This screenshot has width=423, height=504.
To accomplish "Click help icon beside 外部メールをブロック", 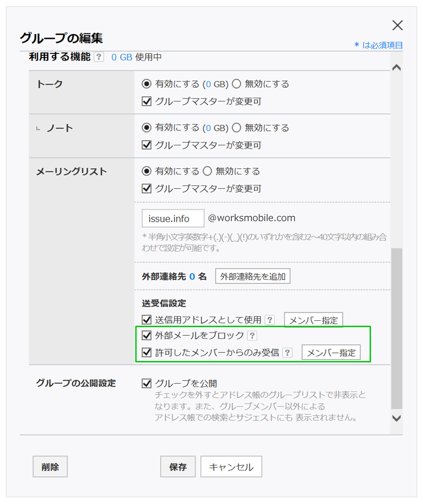I will point(252,336).
